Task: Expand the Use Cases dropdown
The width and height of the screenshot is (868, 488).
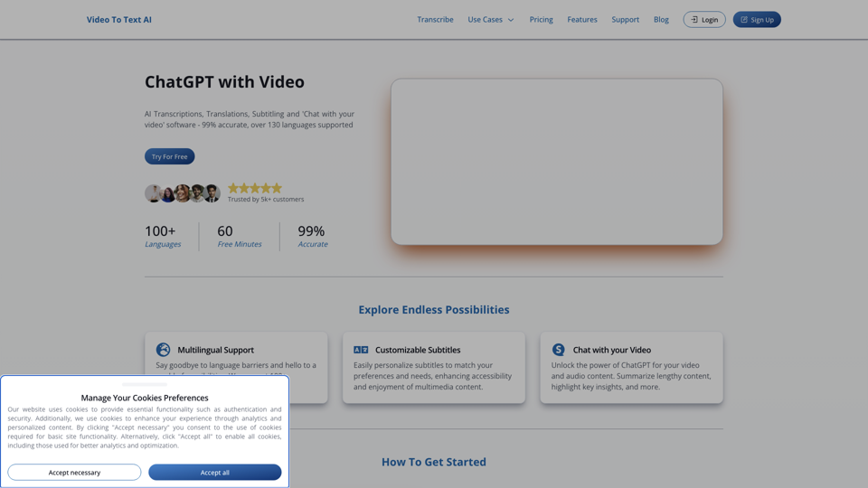Action: 490,19
